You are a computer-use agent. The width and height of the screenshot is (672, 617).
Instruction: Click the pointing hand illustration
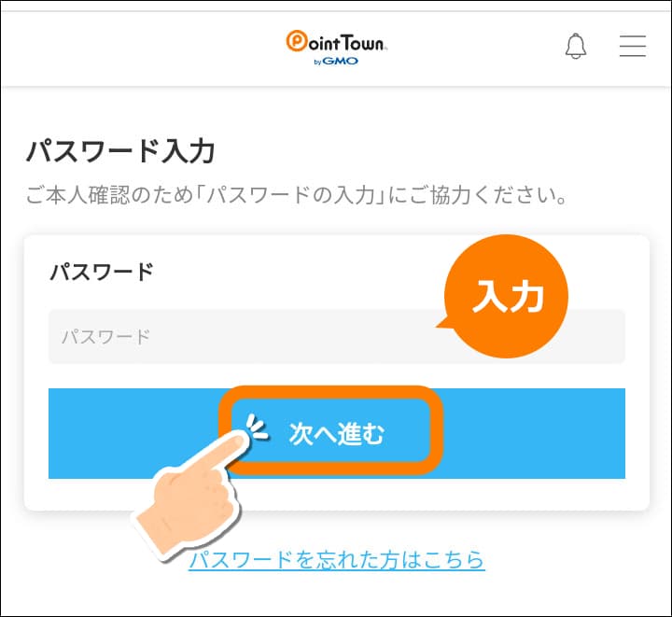coord(190,497)
